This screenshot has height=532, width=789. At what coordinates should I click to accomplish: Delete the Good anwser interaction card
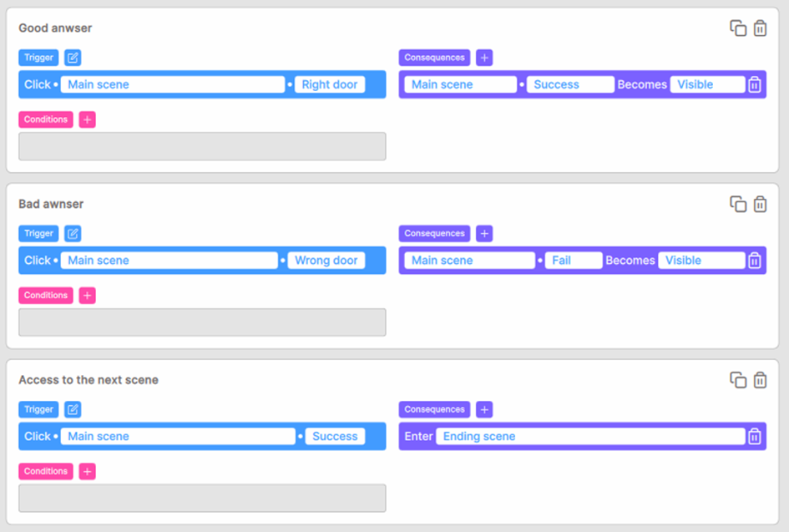tap(760, 28)
